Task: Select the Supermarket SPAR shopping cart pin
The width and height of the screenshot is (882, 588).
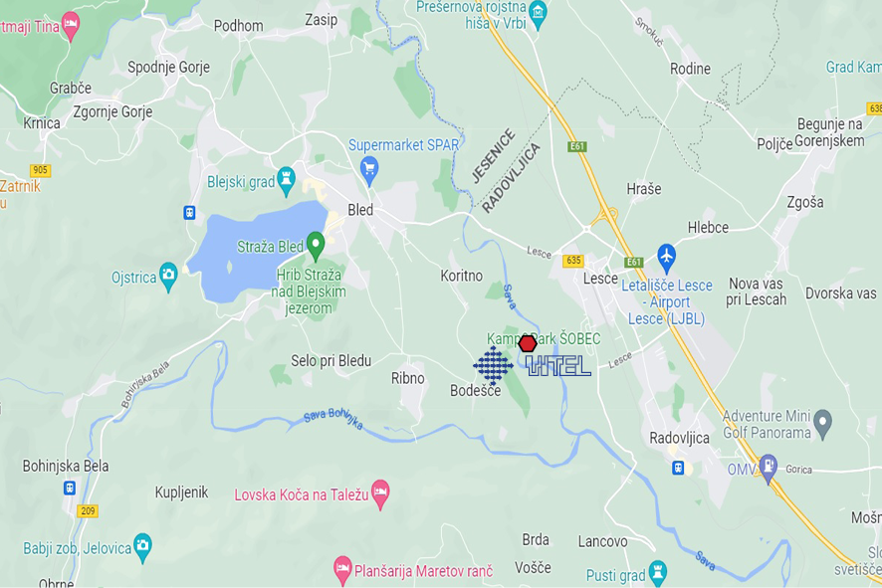Action: (x=369, y=170)
